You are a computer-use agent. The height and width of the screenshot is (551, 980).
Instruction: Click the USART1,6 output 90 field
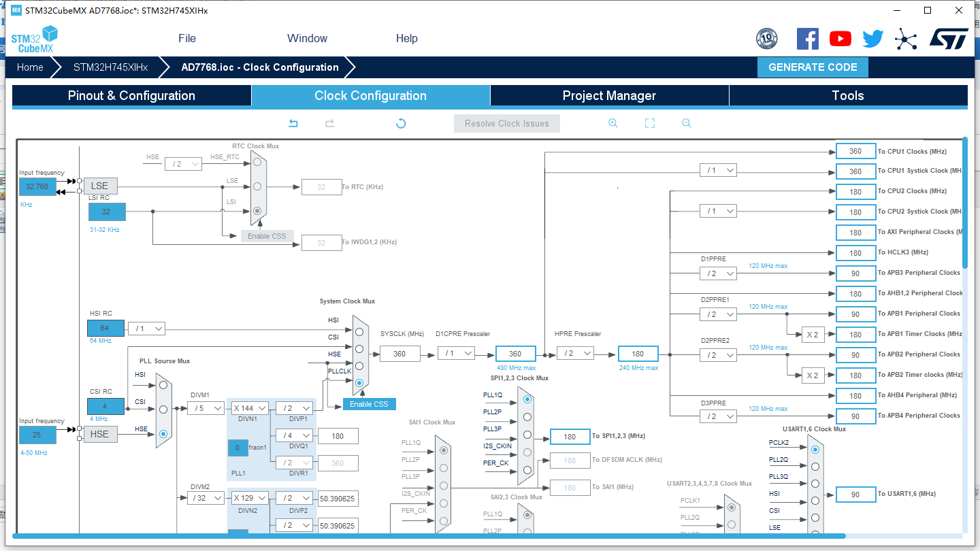click(855, 495)
